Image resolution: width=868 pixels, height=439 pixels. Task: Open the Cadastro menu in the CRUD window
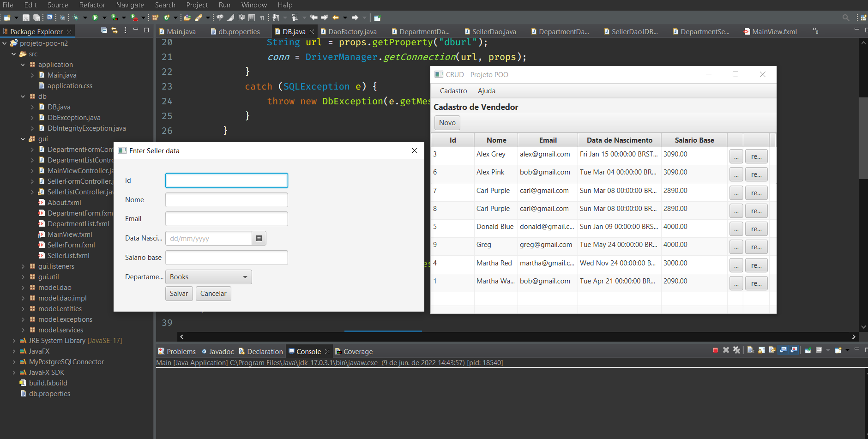(x=453, y=91)
